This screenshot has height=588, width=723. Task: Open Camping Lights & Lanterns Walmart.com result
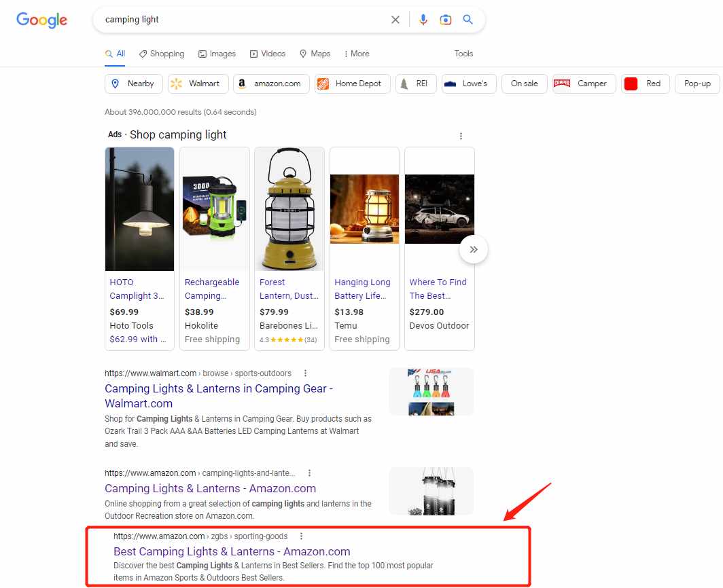(x=219, y=396)
